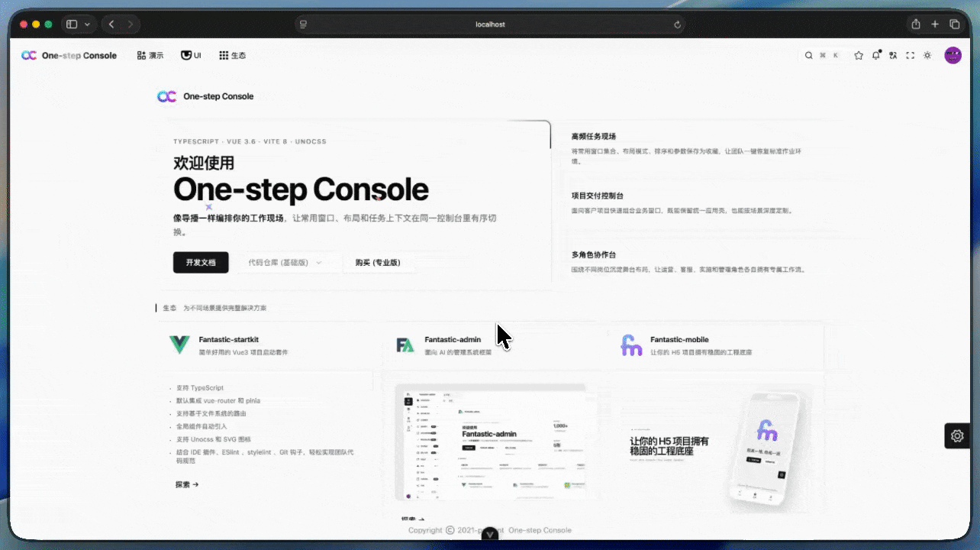Open the Fantastic-mobile title

679,339
